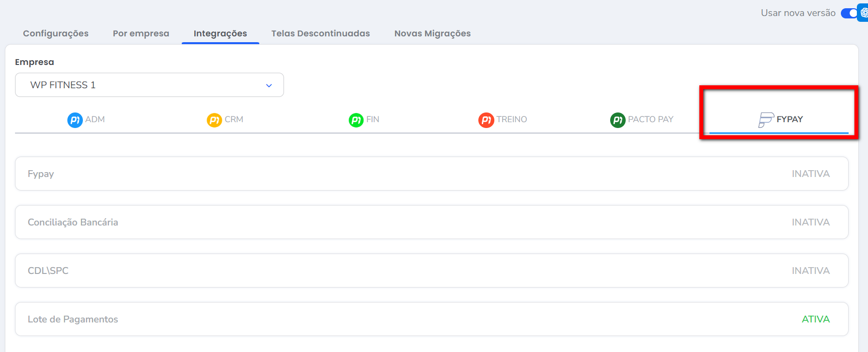The width and height of the screenshot is (868, 352).
Task: Open the Conciliação Bancária integration row
Action: 431,222
